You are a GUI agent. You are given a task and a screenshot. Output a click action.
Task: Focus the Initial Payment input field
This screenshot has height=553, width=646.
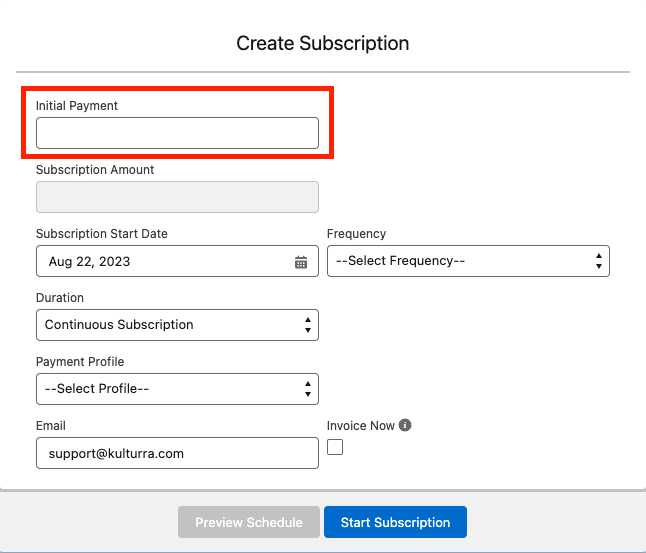[x=177, y=133]
